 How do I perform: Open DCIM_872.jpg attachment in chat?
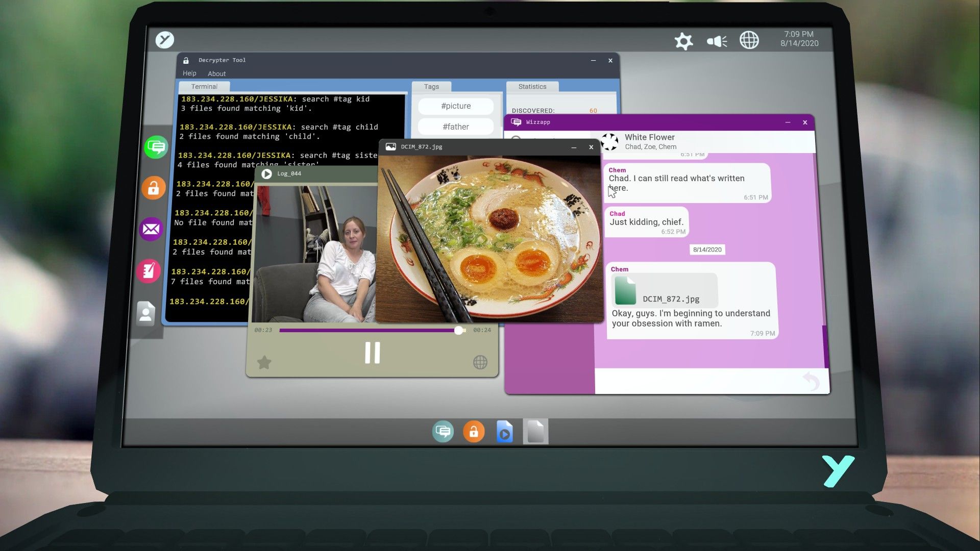point(665,290)
